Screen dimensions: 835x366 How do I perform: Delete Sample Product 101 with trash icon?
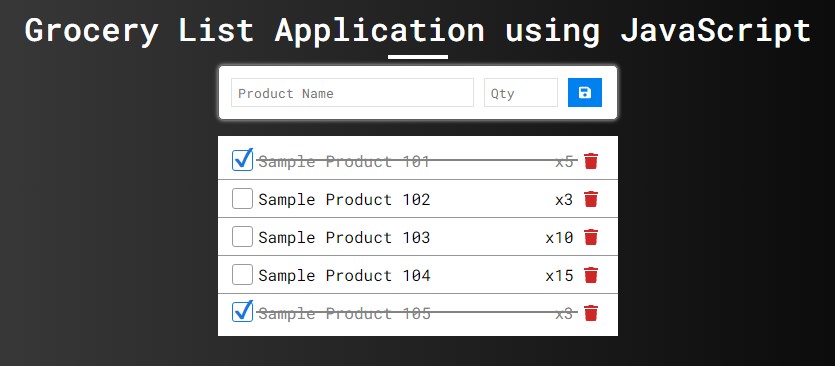(x=591, y=161)
